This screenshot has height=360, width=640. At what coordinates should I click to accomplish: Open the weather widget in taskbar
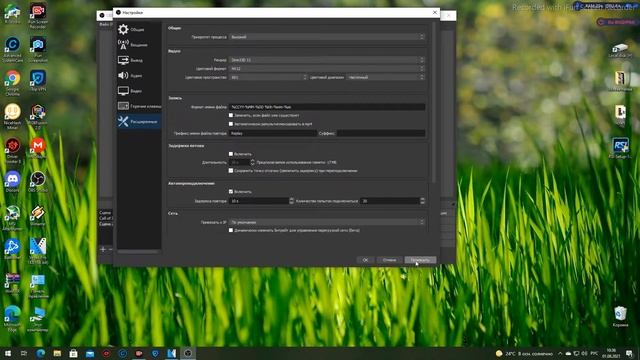coord(524,353)
